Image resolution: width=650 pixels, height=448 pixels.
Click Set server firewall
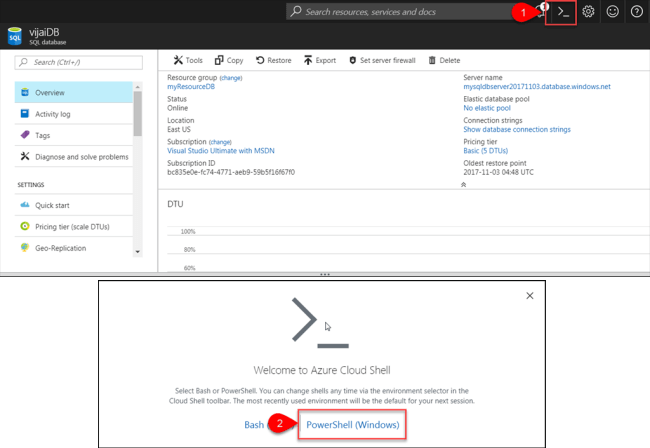pyautogui.click(x=382, y=61)
